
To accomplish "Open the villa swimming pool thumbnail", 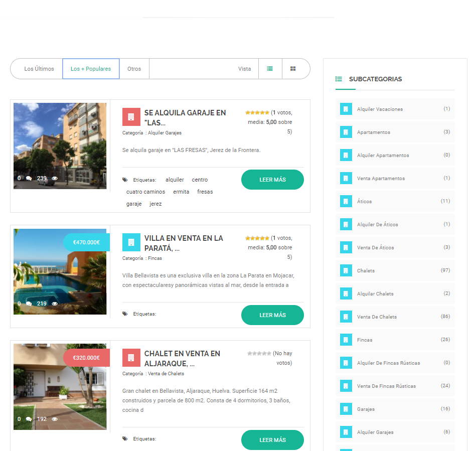I will click(60, 271).
